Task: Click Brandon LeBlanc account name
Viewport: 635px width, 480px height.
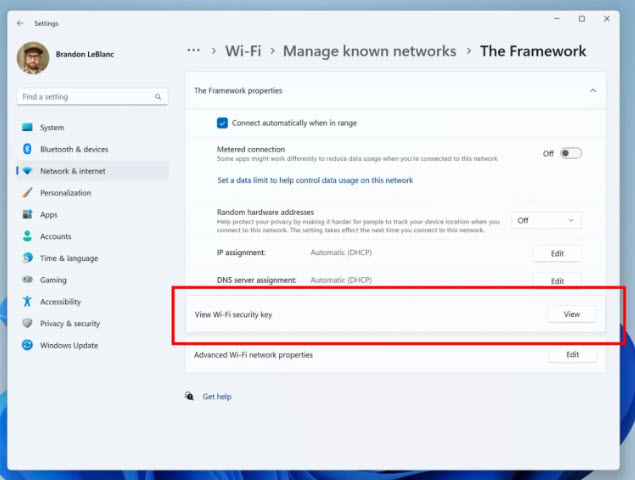Action: coord(85,54)
